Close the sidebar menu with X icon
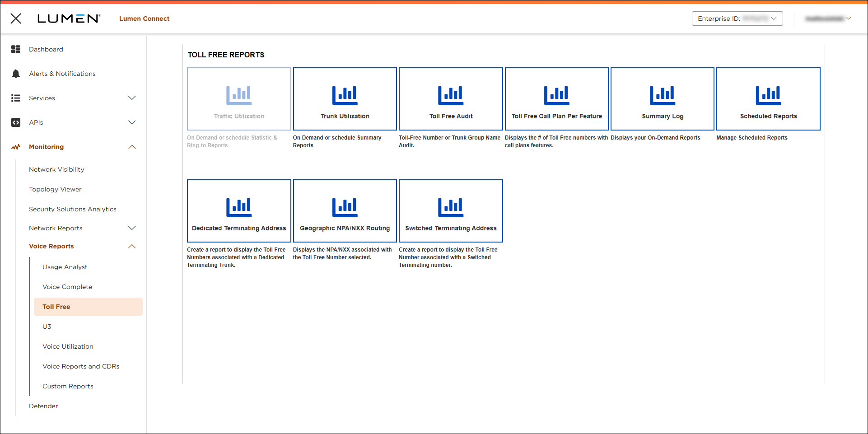The width and height of the screenshot is (868, 434). tap(16, 19)
